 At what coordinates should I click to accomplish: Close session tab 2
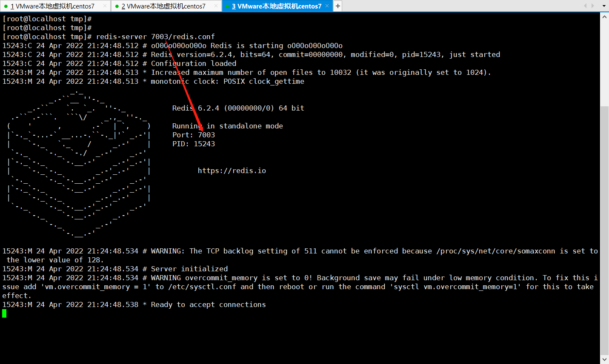[x=216, y=6]
